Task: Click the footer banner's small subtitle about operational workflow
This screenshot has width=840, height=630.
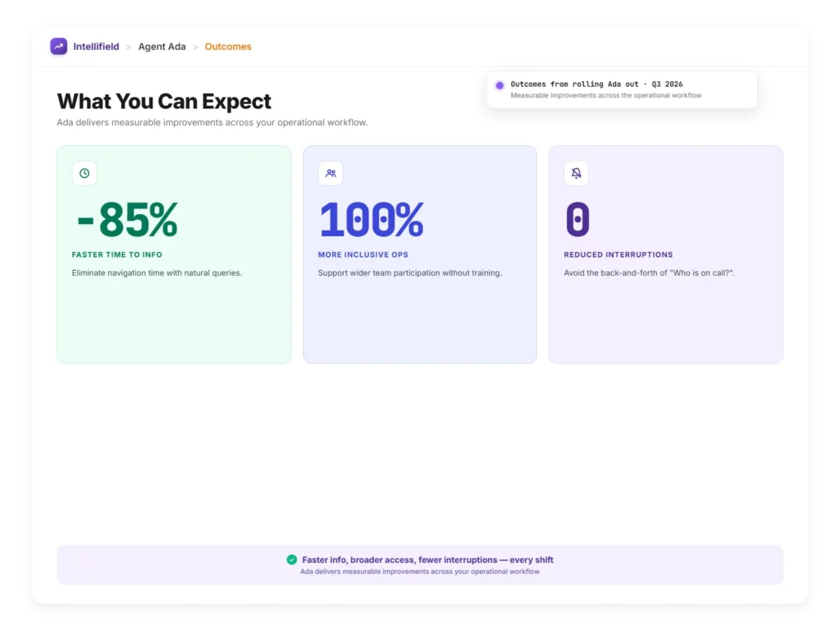Action: (420, 572)
